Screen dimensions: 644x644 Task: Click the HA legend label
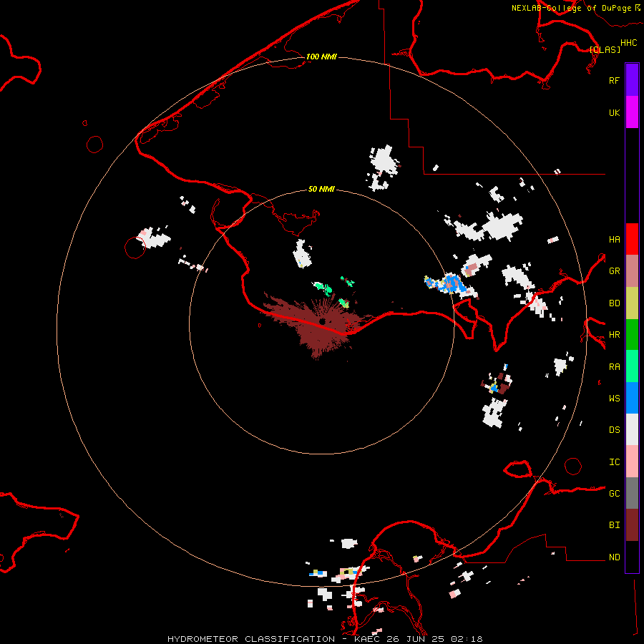tap(614, 239)
